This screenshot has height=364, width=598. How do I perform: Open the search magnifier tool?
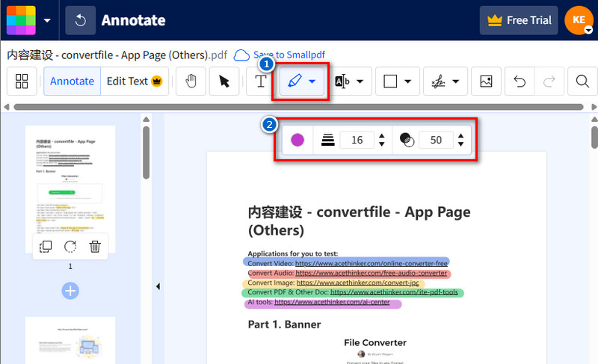tap(582, 81)
